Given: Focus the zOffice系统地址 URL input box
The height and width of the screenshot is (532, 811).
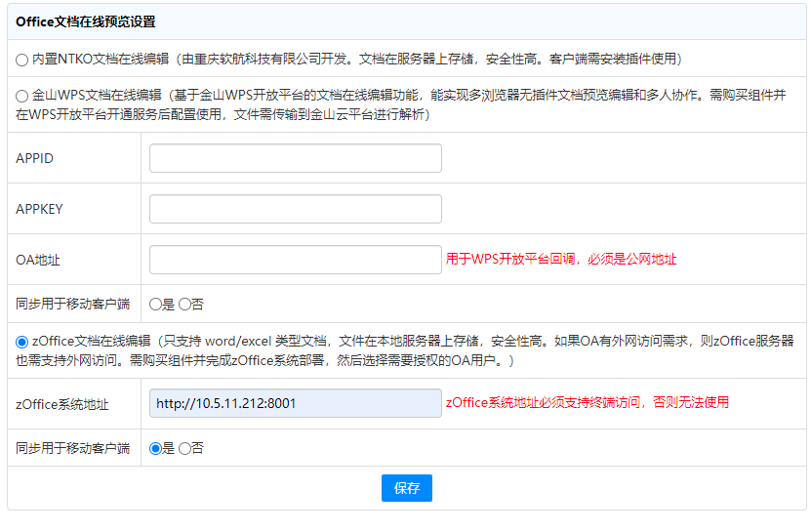Looking at the screenshot, I should pyautogui.click(x=295, y=403).
